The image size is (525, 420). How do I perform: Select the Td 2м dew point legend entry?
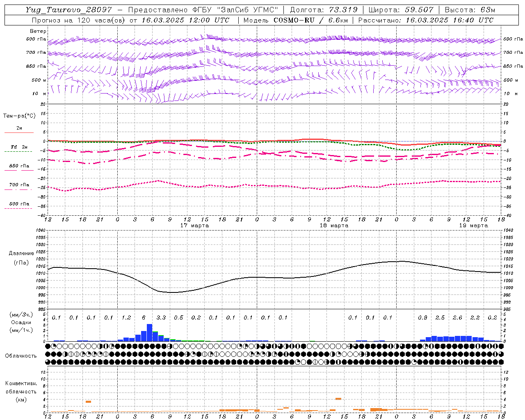coord(19,147)
